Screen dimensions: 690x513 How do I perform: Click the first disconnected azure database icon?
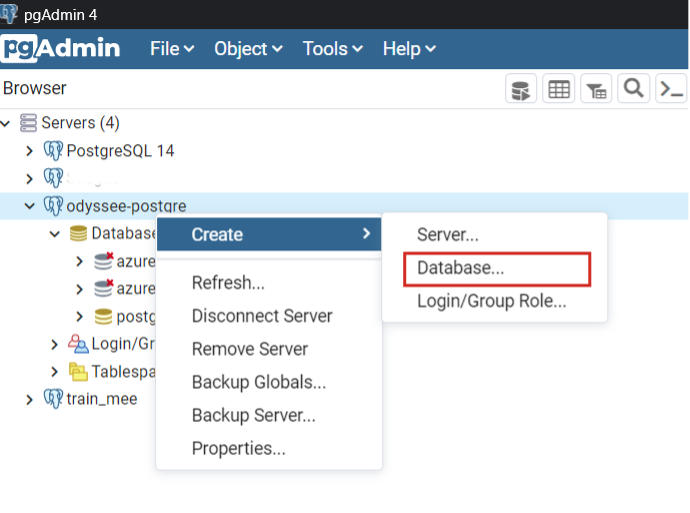click(104, 261)
